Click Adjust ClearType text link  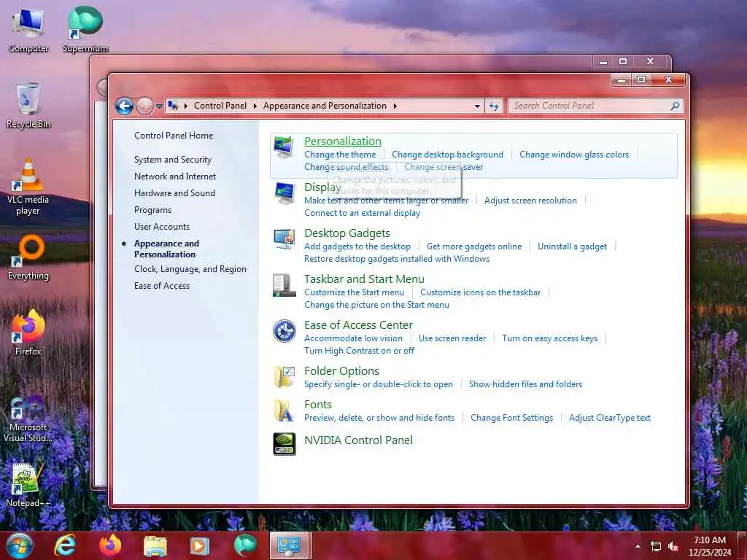click(x=610, y=418)
